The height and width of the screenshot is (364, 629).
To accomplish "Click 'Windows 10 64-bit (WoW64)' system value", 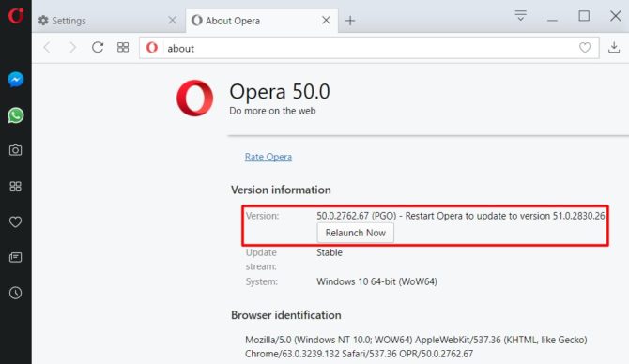I will [376, 281].
